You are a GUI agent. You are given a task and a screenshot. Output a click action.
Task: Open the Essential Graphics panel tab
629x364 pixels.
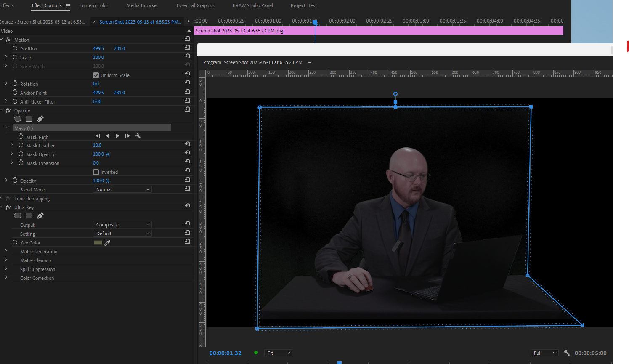click(195, 5)
